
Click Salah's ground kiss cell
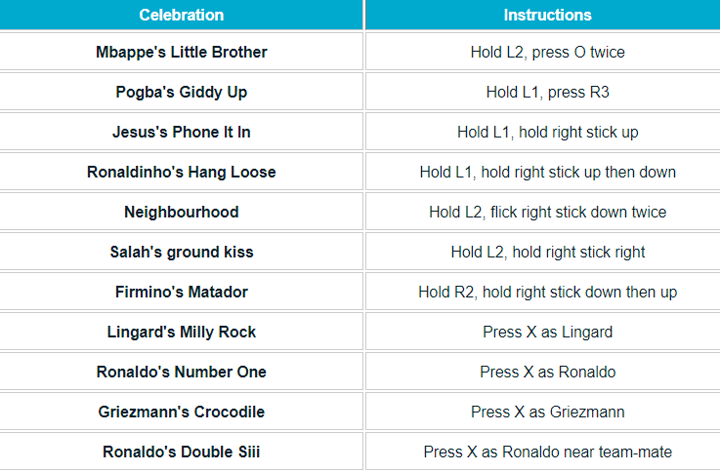click(181, 252)
